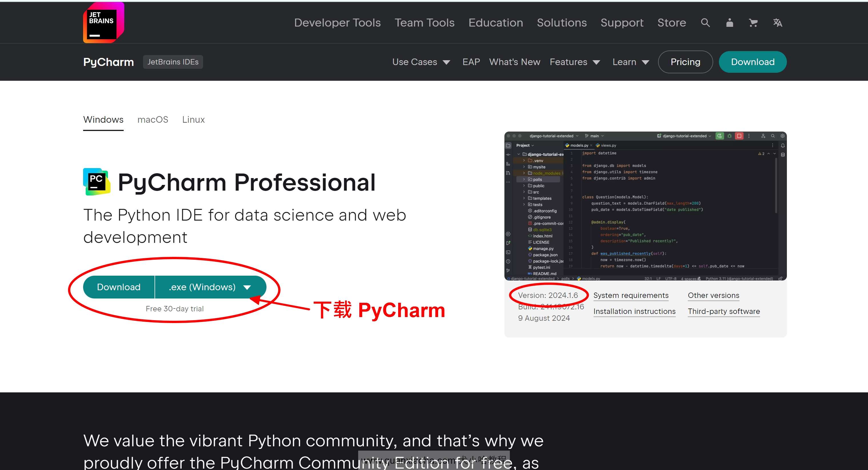
Task: Click Download for PyCharm Professional
Action: click(119, 287)
